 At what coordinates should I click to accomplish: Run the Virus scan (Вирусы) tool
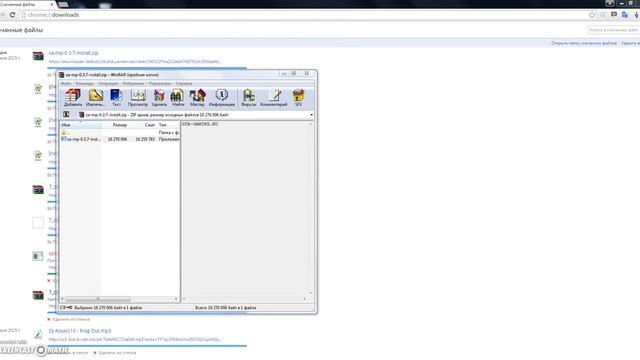tap(249, 98)
